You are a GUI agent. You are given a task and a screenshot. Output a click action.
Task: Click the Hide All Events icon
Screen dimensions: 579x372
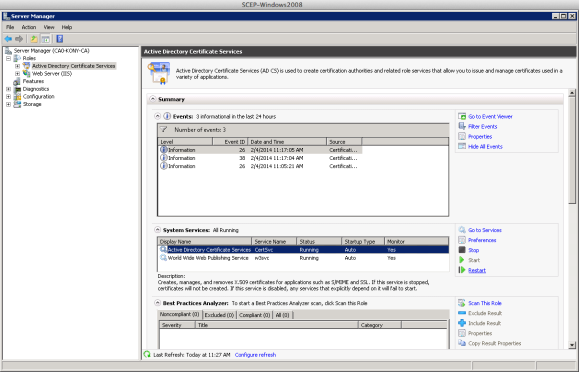(462, 146)
